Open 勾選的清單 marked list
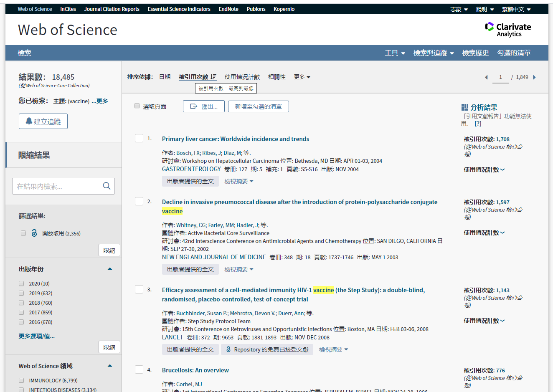 514,53
